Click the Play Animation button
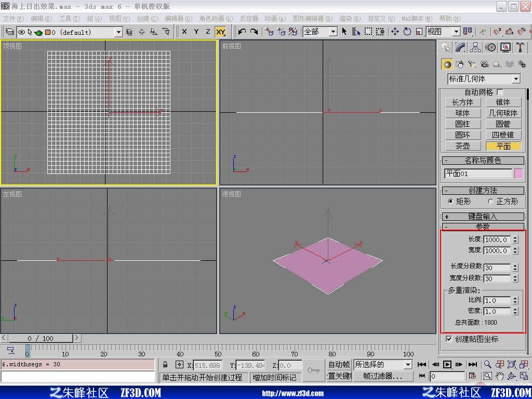The image size is (532, 399). [x=447, y=364]
